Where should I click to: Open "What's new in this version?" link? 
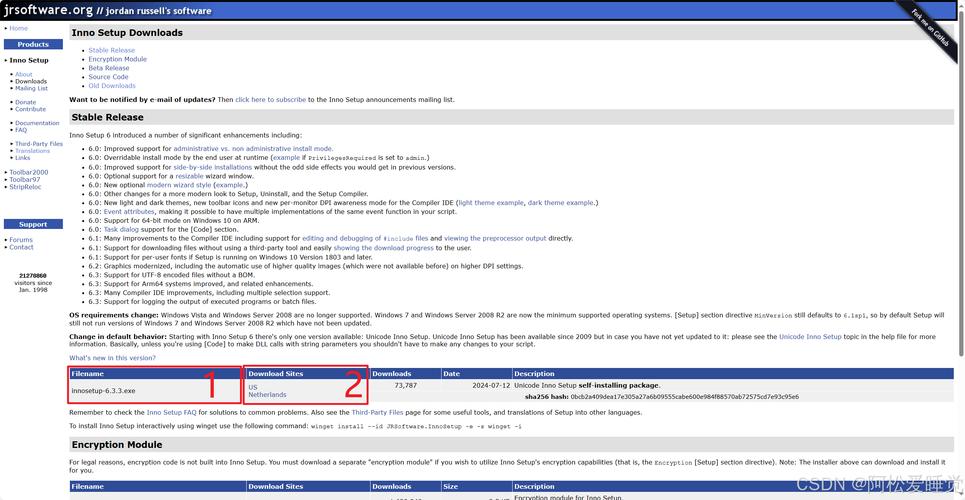(x=112, y=358)
